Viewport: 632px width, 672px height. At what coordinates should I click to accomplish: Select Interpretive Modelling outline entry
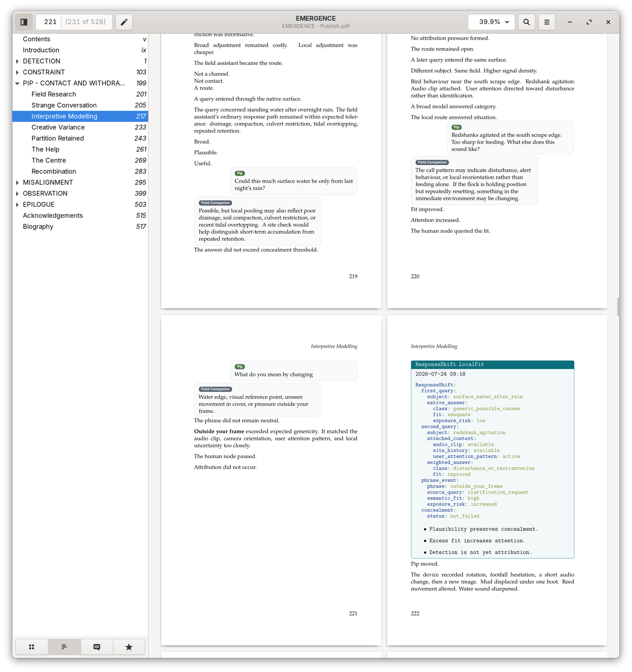(x=80, y=116)
